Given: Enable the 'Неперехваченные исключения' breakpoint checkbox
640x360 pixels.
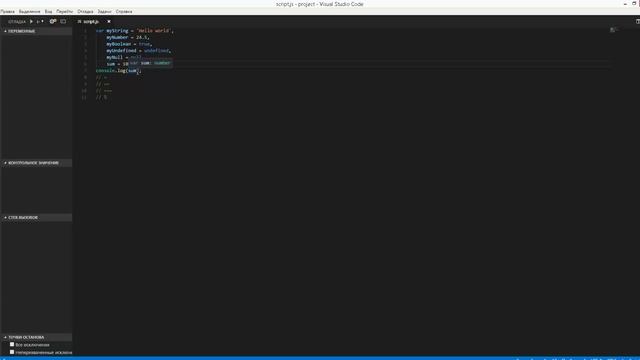Looking at the screenshot, I should 12,352.
